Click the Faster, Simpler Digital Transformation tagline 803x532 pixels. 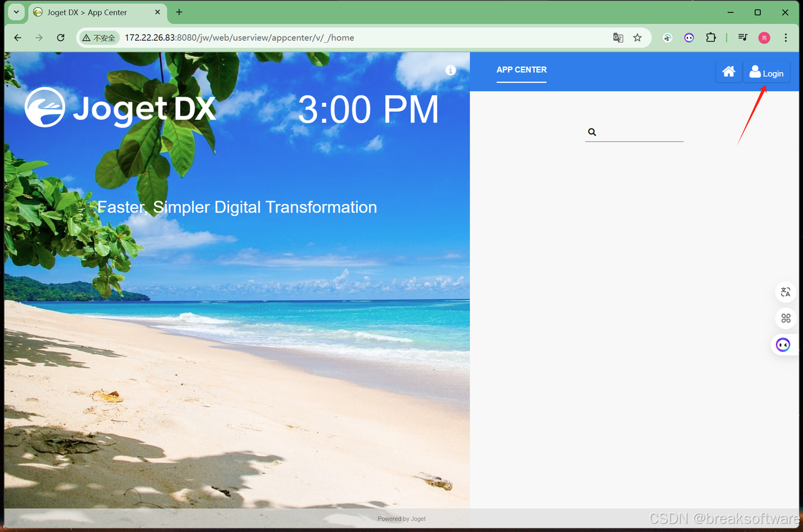[237, 207]
